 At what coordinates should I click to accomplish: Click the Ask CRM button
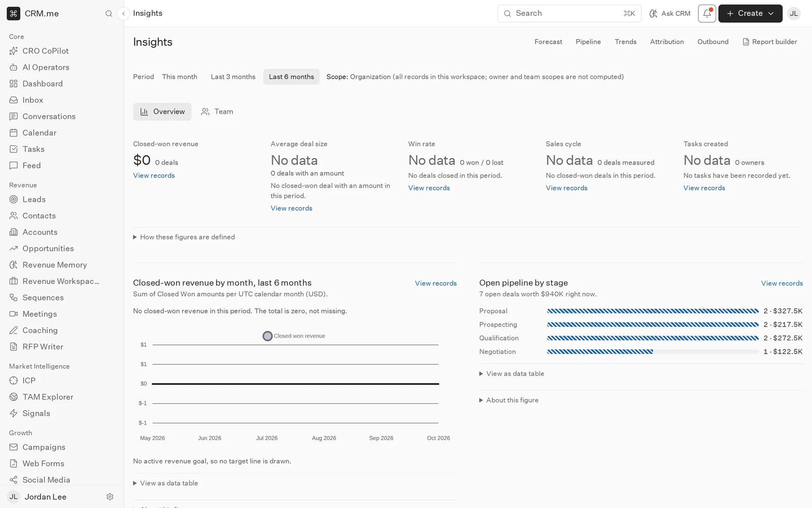[x=670, y=14]
